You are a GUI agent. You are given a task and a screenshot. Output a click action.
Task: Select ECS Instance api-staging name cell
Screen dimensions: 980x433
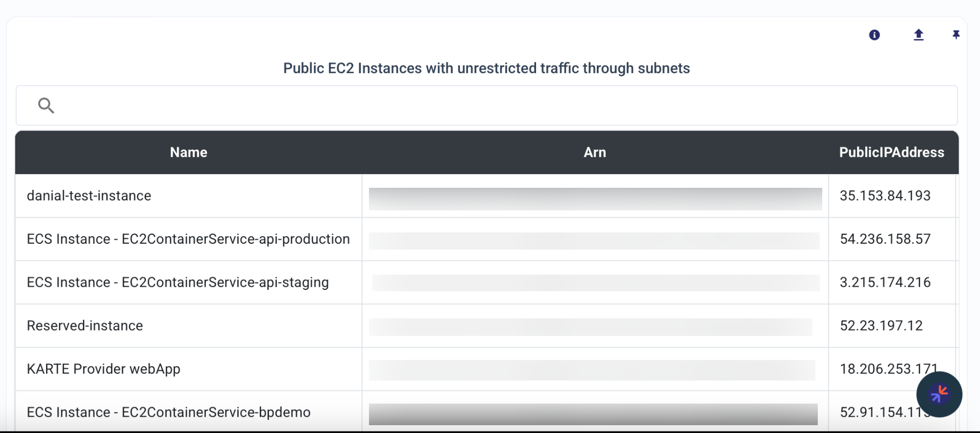(x=178, y=282)
